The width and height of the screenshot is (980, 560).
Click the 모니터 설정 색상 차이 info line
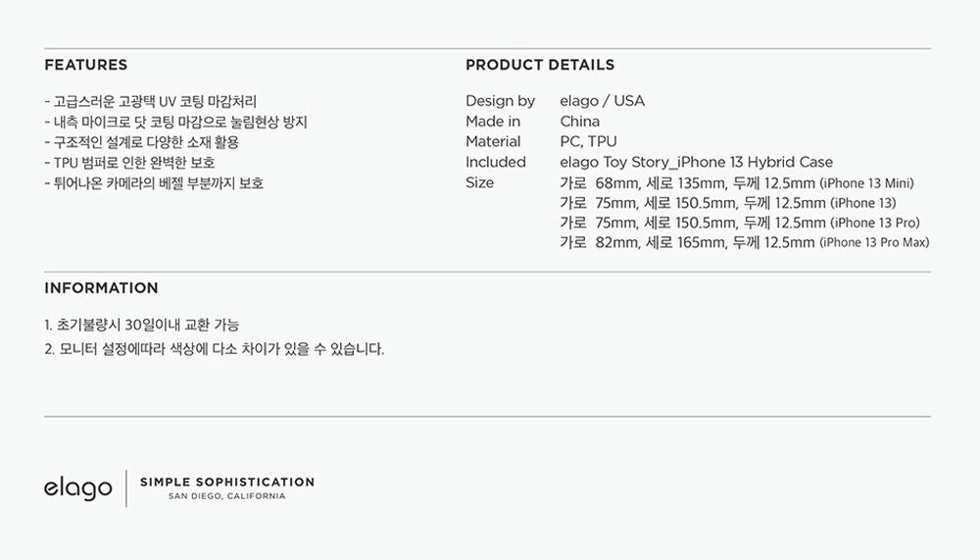215,349
